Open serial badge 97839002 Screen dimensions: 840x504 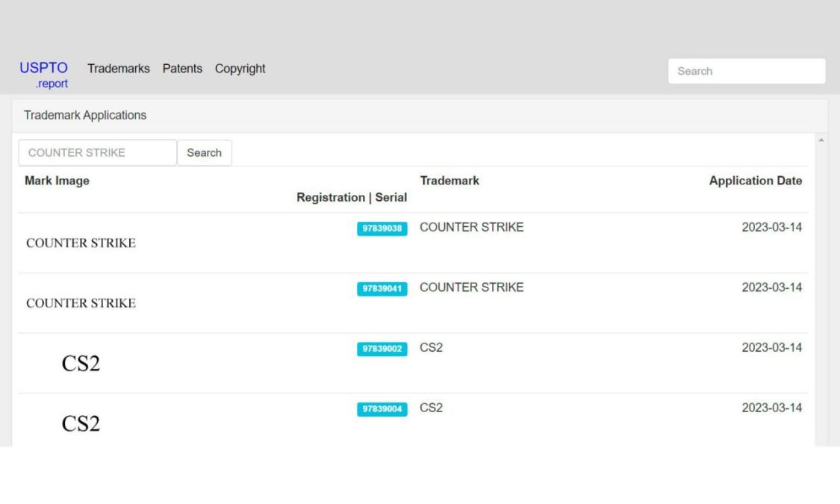point(382,349)
